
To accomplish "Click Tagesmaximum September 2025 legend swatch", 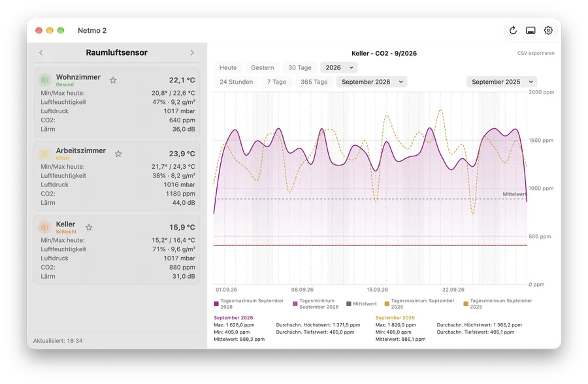I will 387,304.
